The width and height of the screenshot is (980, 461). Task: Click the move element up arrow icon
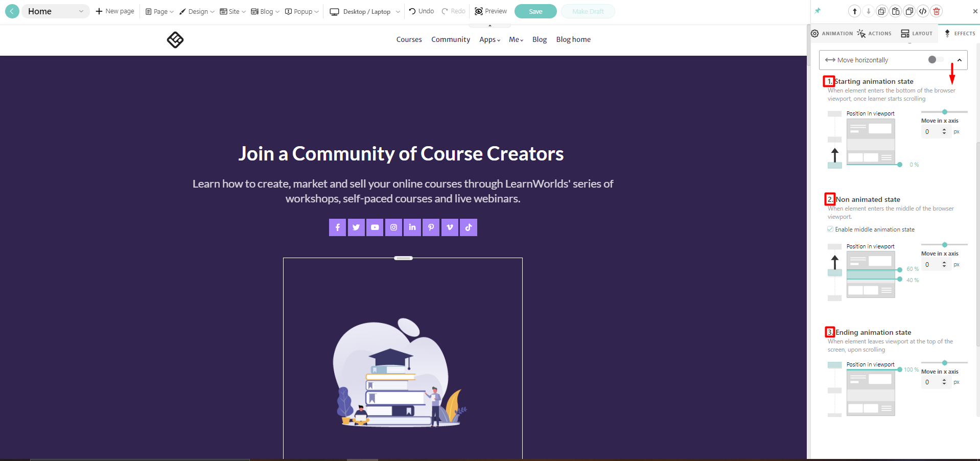tap(854, 11)
